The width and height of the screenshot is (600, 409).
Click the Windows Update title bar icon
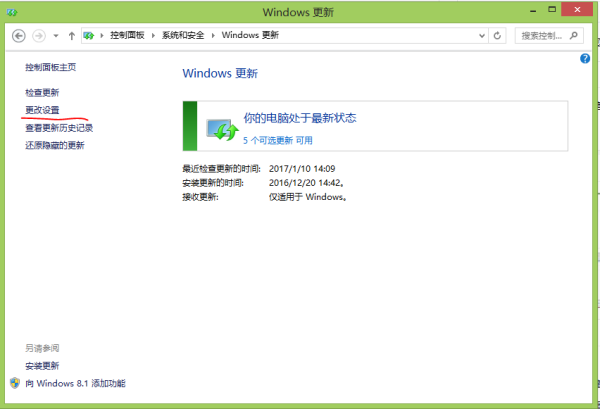pos(12,12)
